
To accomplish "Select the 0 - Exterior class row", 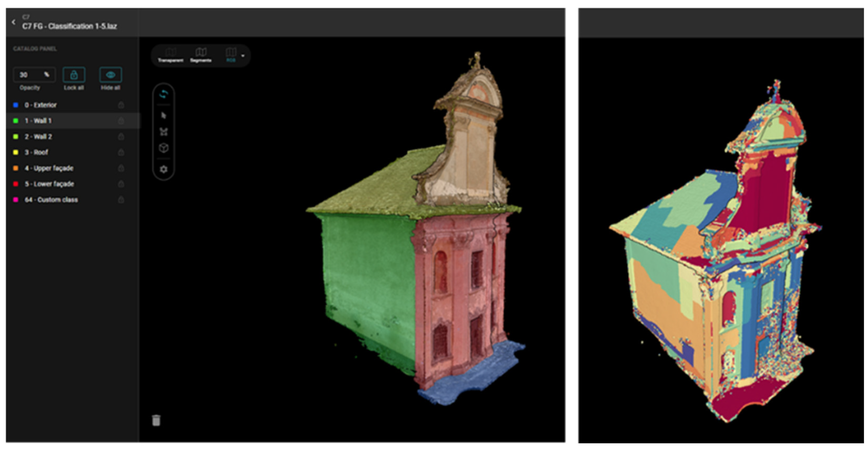I will (40, 105).
